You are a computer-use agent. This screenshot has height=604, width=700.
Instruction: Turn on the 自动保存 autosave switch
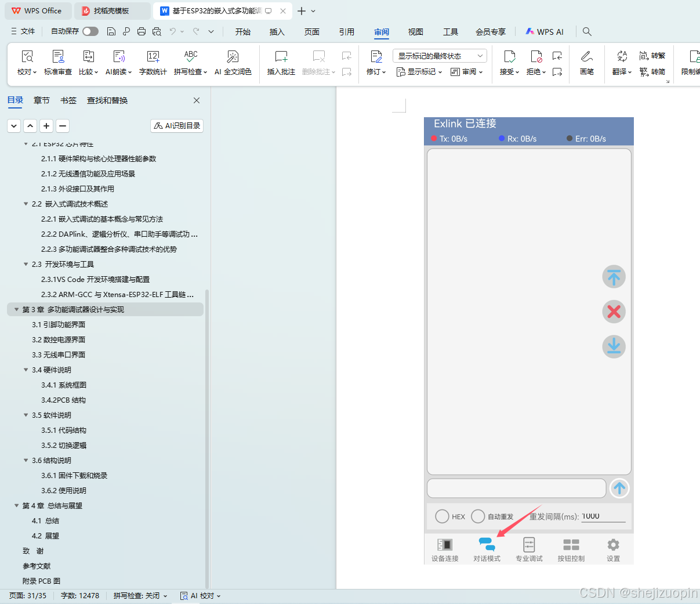[x=90, y=31]
